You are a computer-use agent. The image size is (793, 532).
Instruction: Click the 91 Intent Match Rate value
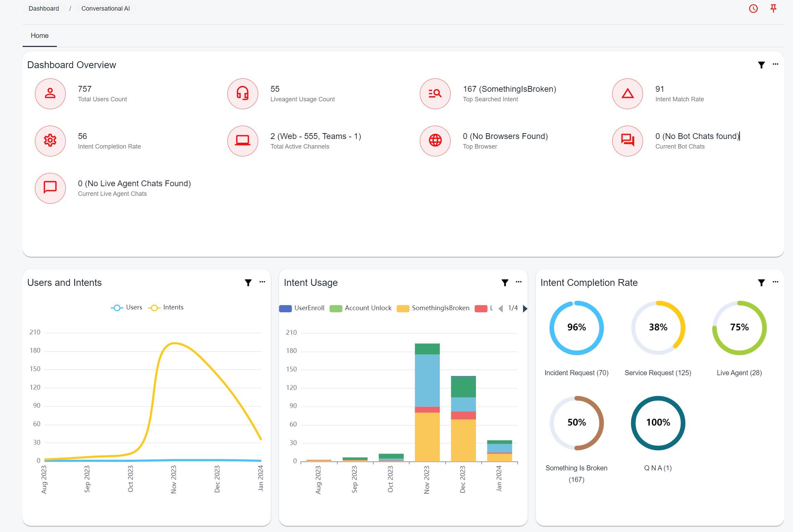point(659,89)
